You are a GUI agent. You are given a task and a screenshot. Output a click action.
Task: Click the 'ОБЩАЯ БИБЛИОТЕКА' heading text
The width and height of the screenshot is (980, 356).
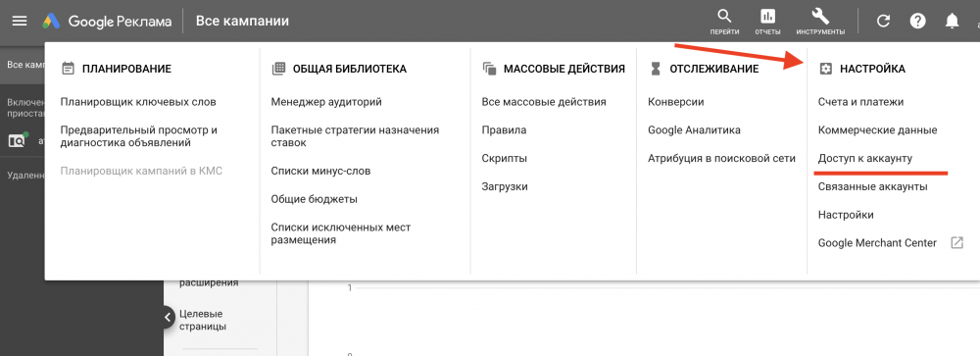(x=350, y=69)
